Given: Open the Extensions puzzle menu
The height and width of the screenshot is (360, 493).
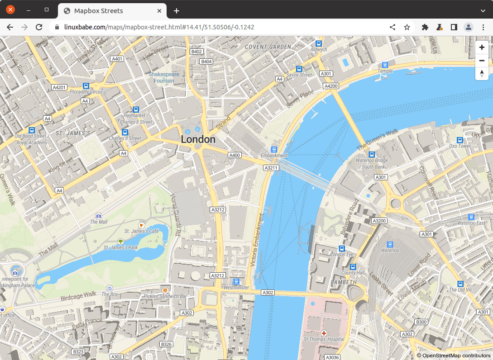Looking at the screenshot, I should click(x=425, y=27).
